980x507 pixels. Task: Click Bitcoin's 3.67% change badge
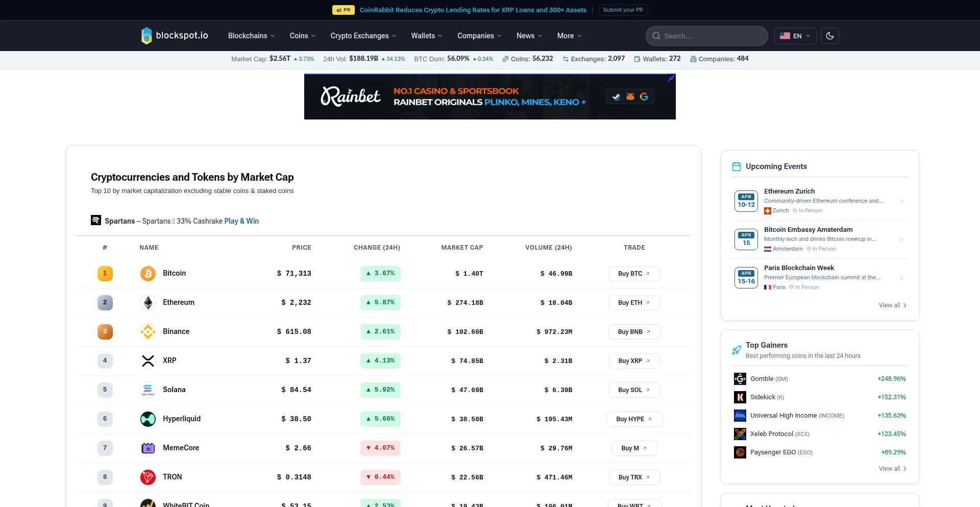click(380, 274)
